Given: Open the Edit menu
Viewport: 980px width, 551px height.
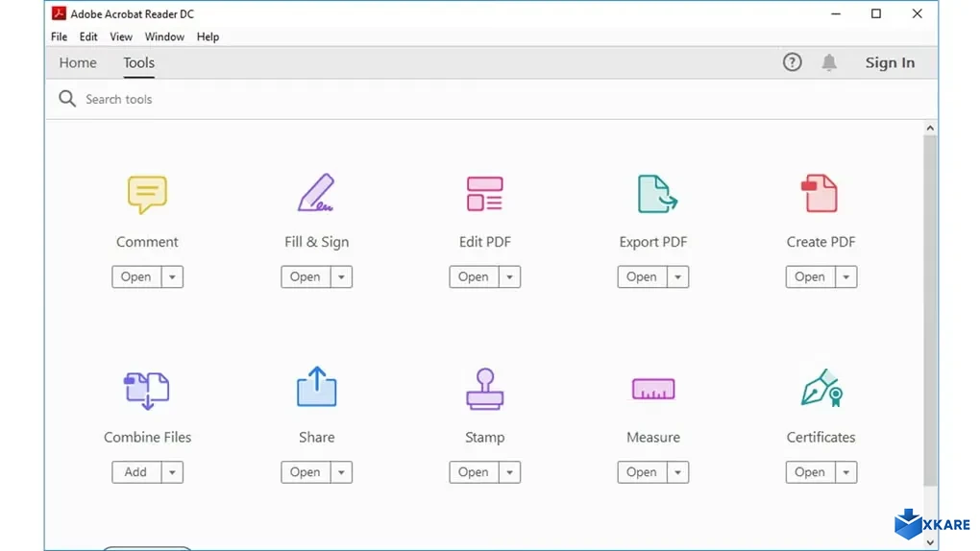Looking at the screenshot, I should (x=88, y=36).
